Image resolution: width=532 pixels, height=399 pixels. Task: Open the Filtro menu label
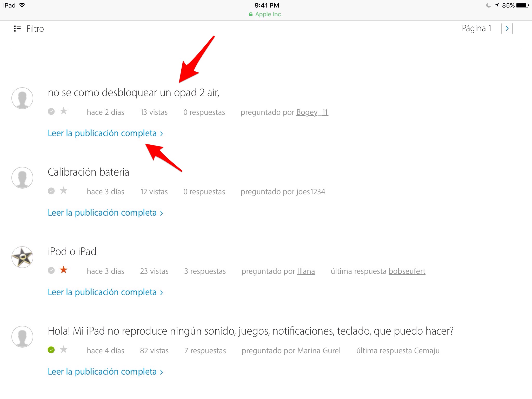(35, 29)
